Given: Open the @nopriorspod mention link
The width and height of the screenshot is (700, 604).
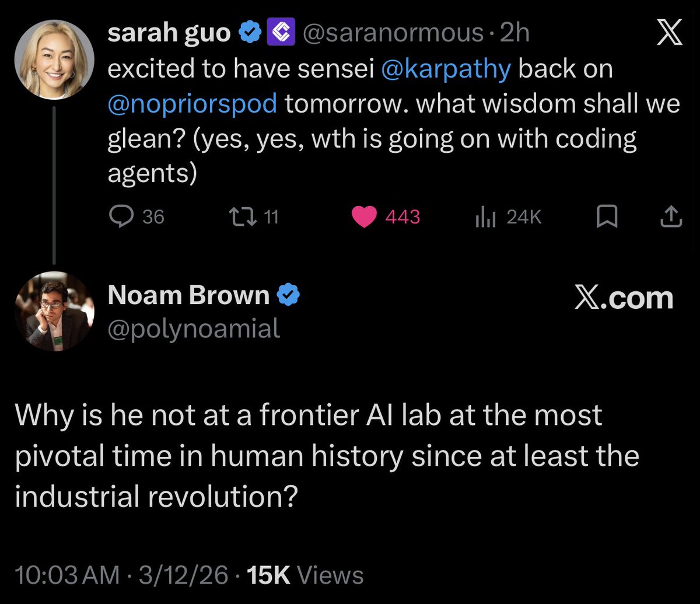Looking at the screenshot, I should [193, 104].
